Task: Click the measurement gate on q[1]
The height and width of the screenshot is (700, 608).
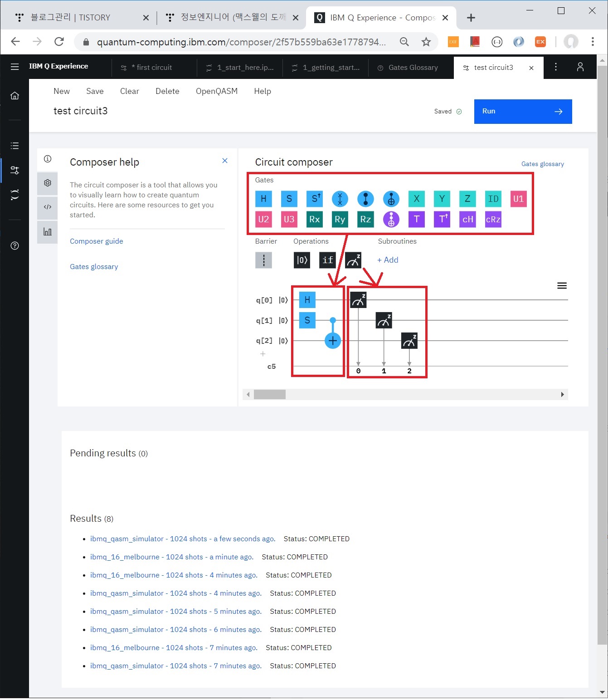Action: click(x=384, y=320)
